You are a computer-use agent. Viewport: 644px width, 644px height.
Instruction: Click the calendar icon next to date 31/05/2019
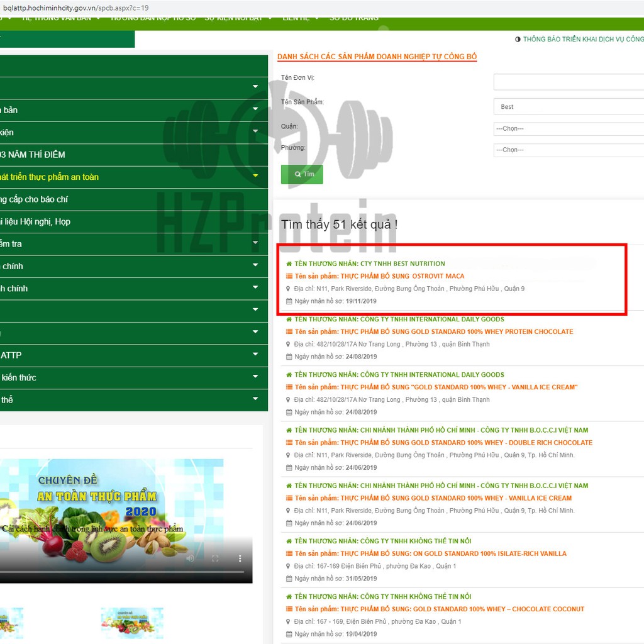[x=289, y=579]
